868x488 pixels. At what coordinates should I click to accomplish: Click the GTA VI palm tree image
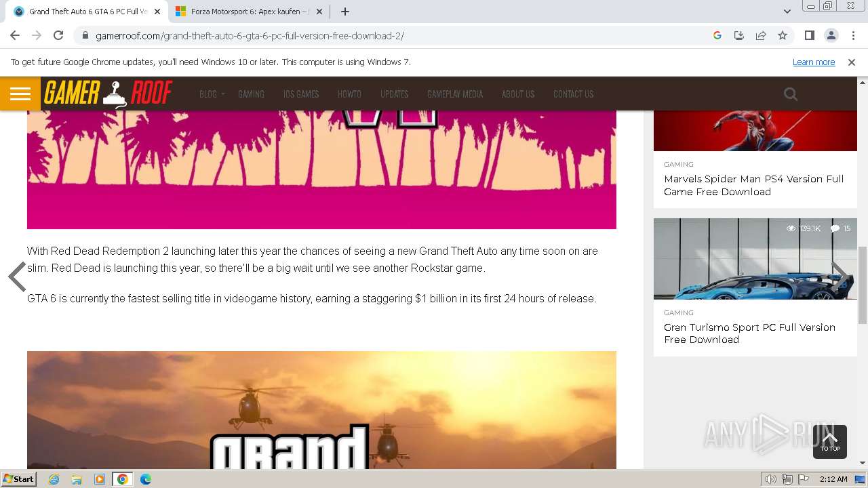click(x=321, y=169)
